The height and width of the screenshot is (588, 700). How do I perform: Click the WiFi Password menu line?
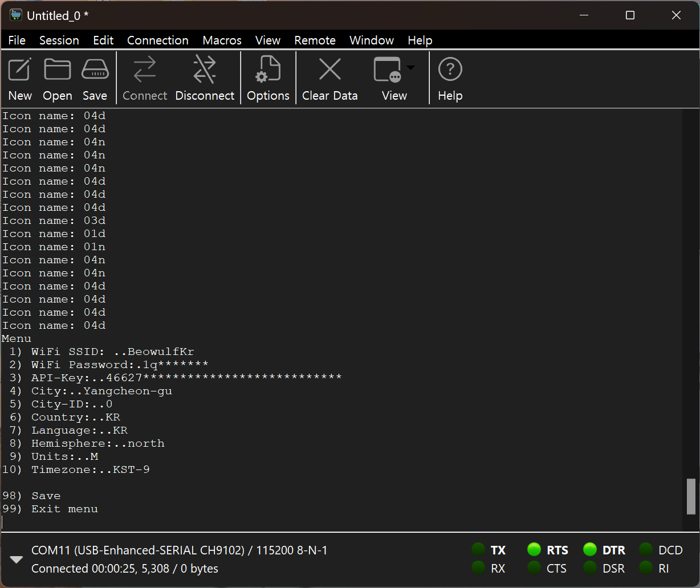[109, 365]
